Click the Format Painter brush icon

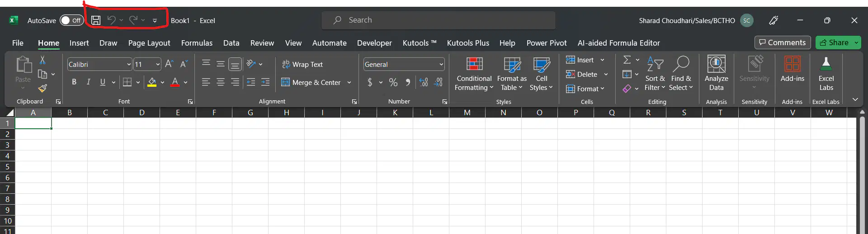(42, 88)
